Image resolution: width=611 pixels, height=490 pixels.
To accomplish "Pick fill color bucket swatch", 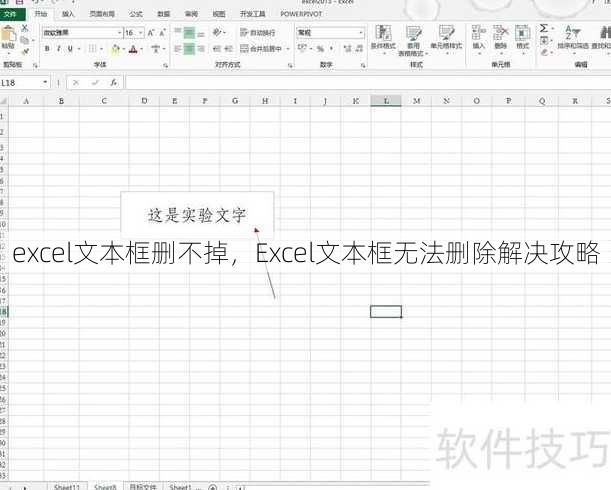I will (x=115, y=49).
